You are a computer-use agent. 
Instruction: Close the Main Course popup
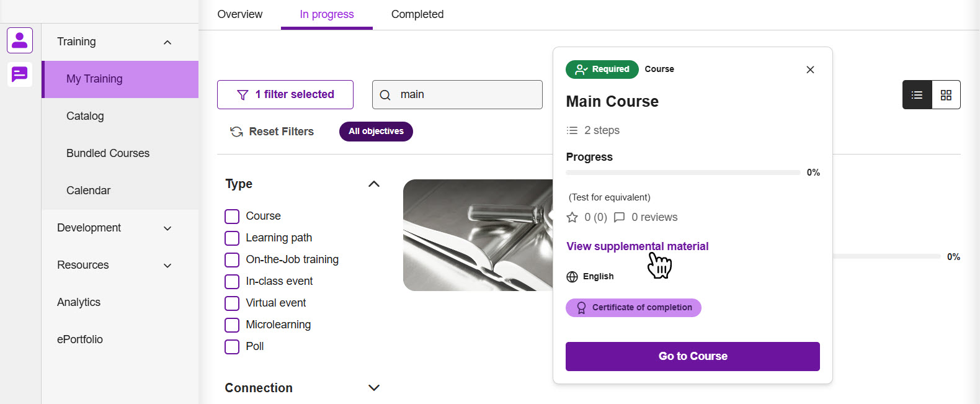[810, 70]
